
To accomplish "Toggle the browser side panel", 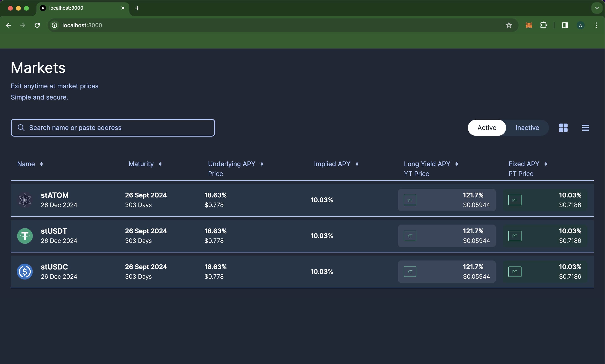I will point(565,25).
